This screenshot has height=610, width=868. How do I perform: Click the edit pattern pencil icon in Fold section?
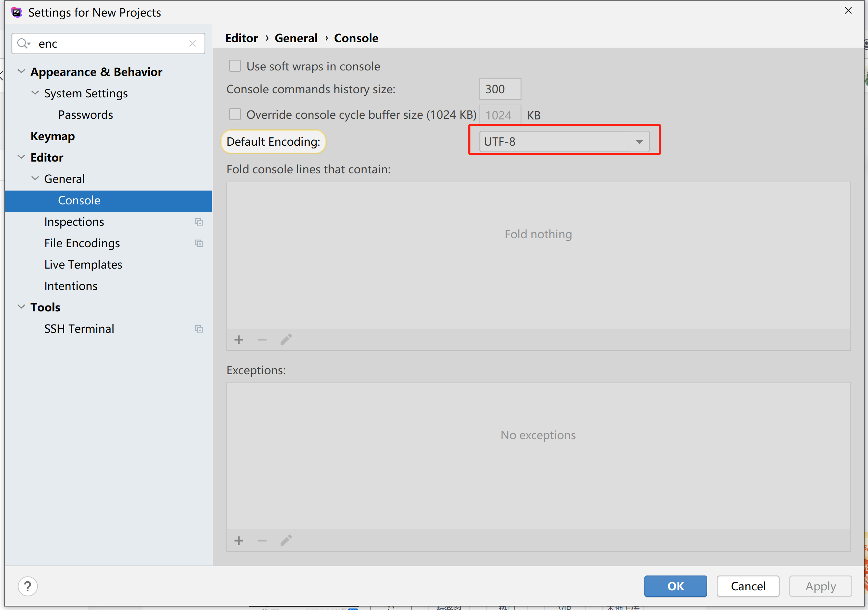coord(286,339)
